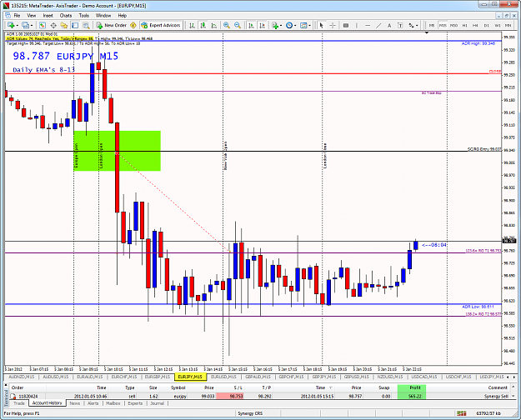The width and height of the screenshot is (521, 420).
Task: Select order 11820424 row
Action: pyautogui.click(x=260, y=396)
